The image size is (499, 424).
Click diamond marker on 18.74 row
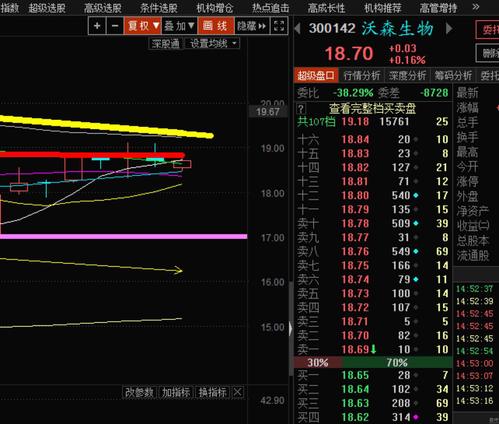pos(416,279)
